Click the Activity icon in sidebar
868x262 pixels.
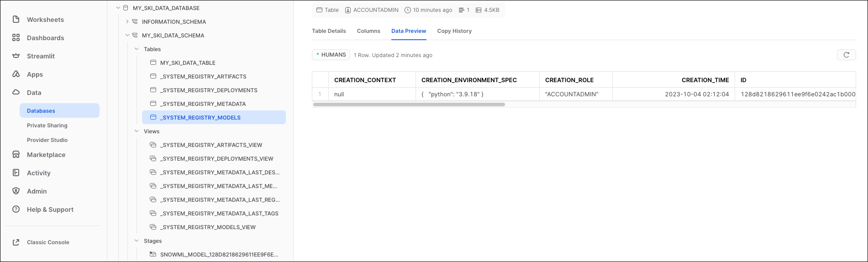coord(16,173)
